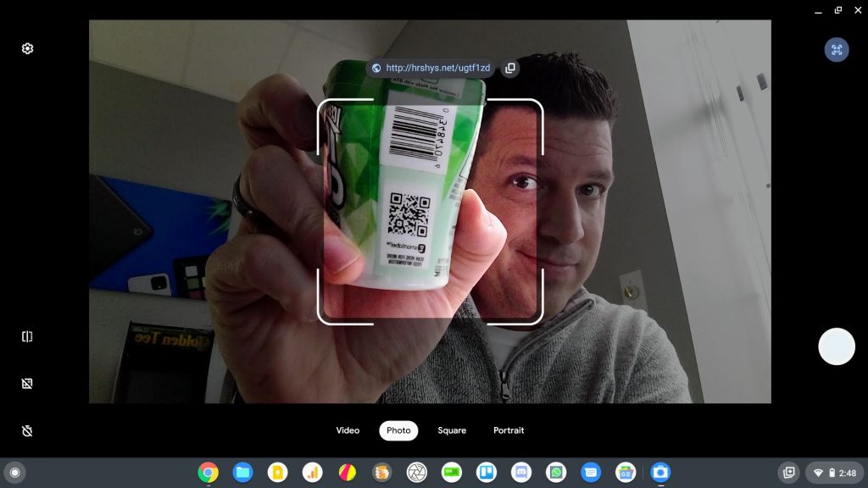Launch Google Chrome from the shelf

(x=208, y=473)
